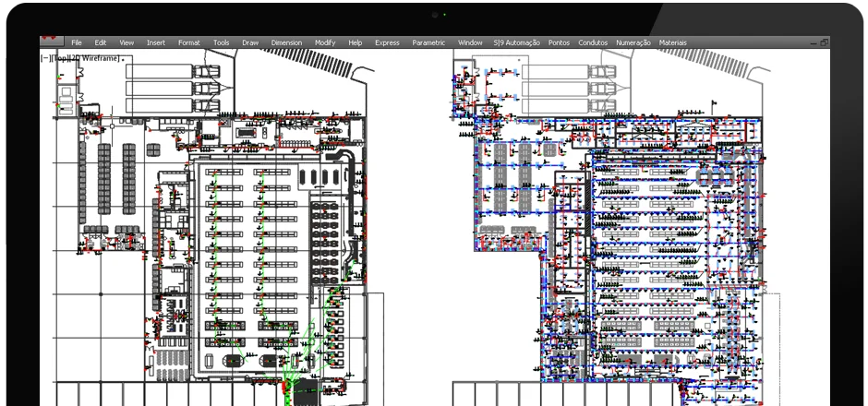The height and width of the screenshot is (406, 868).
Task: Open the Dimension menu
Action: (x=286, y=42)
